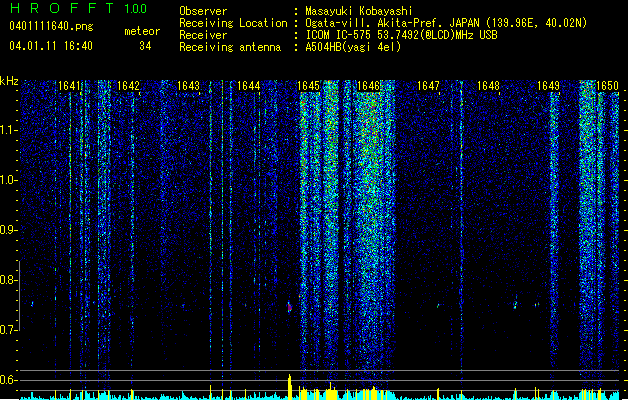The image size is (629, 400).
Task: Select the file name 0401111640.png
Action: (51, 26)
